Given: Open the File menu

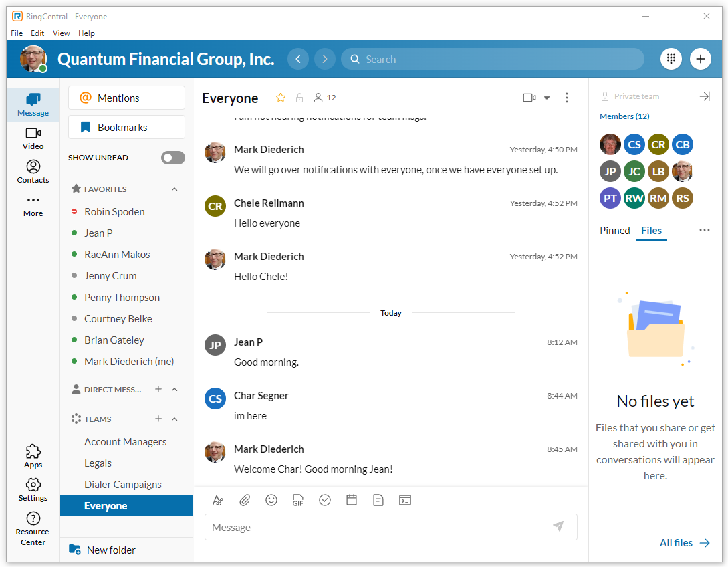Looking at the screenshot, I should point(17,33).
